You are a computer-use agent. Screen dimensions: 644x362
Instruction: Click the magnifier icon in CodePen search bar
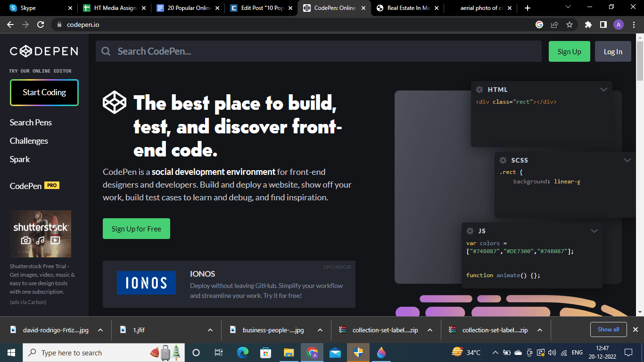(106, 51)
